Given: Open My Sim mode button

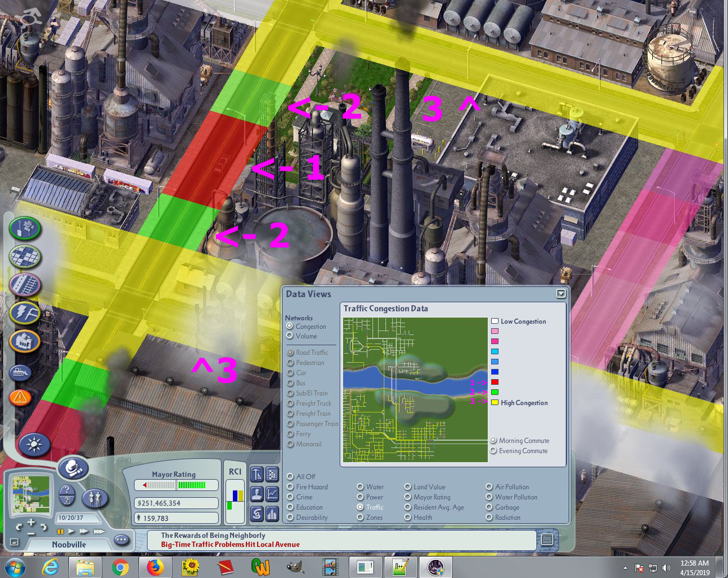Looking at the screenshot, I should click(95, 498).
